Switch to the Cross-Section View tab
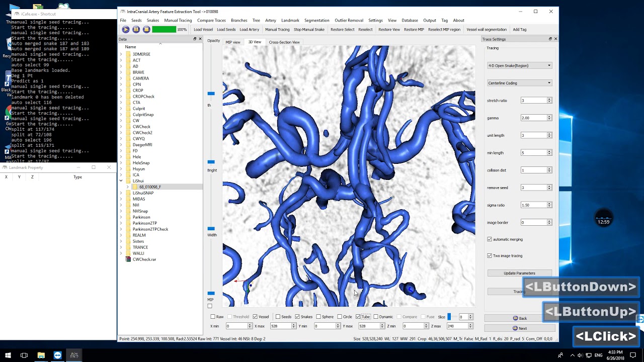Screen dimensions: 644x362 [284, 42]
